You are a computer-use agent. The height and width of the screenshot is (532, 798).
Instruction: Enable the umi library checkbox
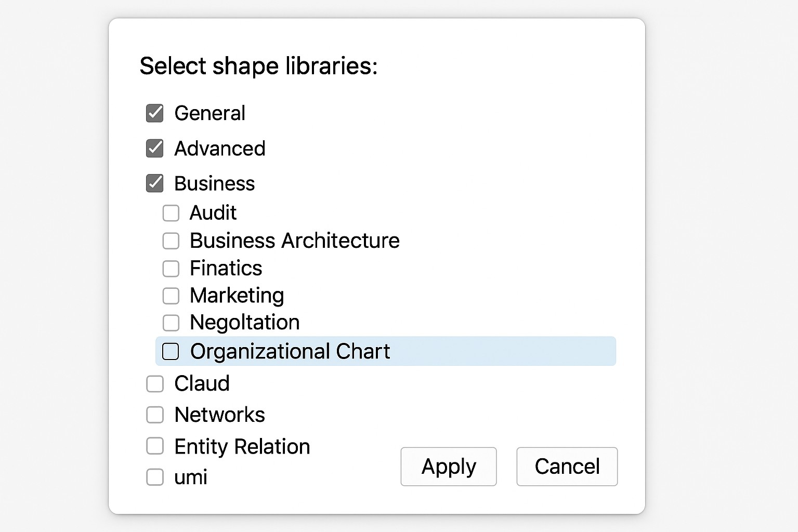pyautogui.click(x=155, y=477)
